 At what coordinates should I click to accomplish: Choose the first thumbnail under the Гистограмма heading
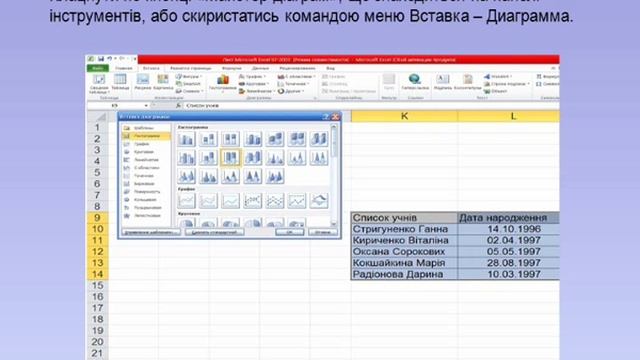(x=186, y=139)
